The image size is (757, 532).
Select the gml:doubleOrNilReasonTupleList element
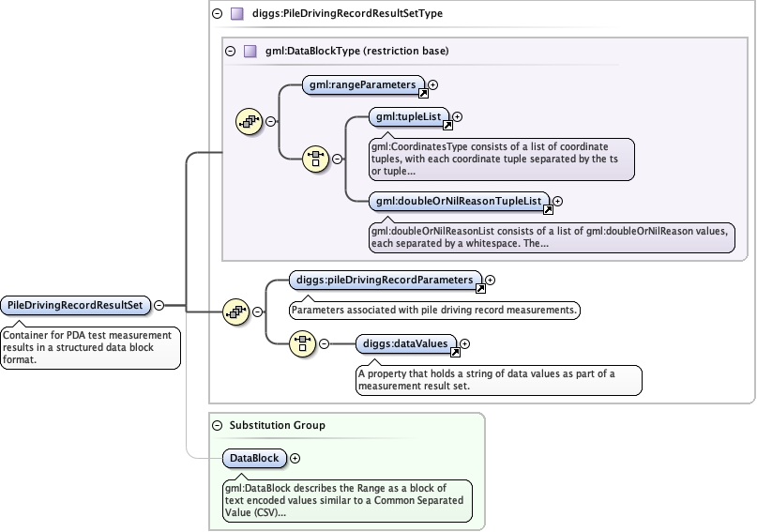pyautogui.click(x=457, y=200)
